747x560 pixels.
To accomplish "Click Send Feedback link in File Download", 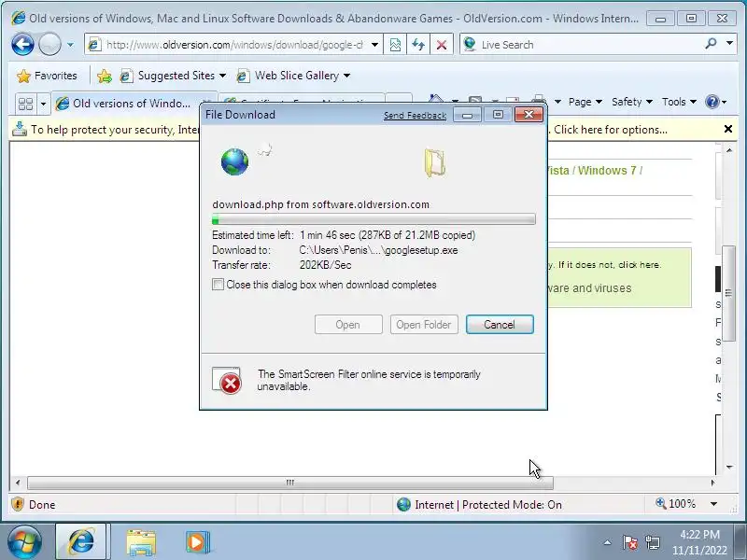I will click(415, 115).
